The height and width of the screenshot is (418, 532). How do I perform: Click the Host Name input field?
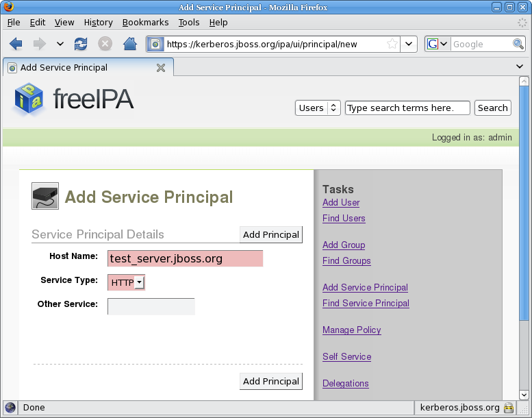(x=185, y=258)
